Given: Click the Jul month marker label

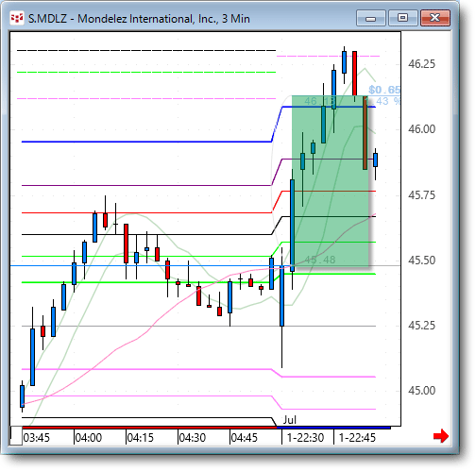Looking at the screenshot, I should coord(290,420).
